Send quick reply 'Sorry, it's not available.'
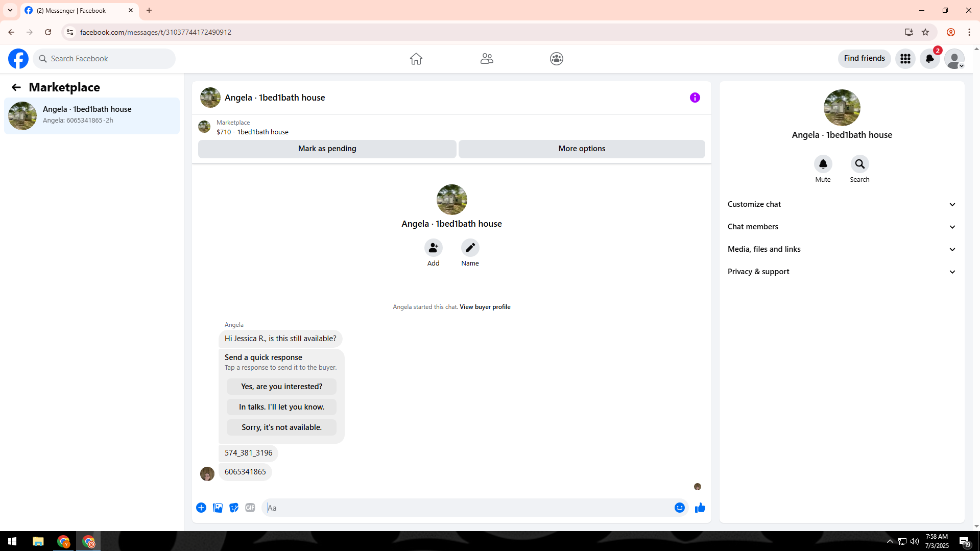 tap(281, 427)
